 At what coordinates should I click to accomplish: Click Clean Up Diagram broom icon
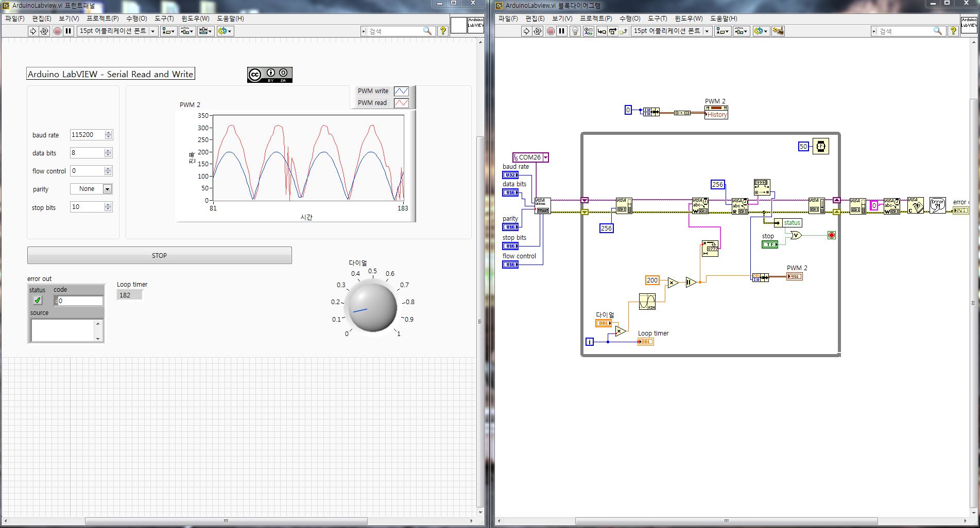click(x=778, y=31)
